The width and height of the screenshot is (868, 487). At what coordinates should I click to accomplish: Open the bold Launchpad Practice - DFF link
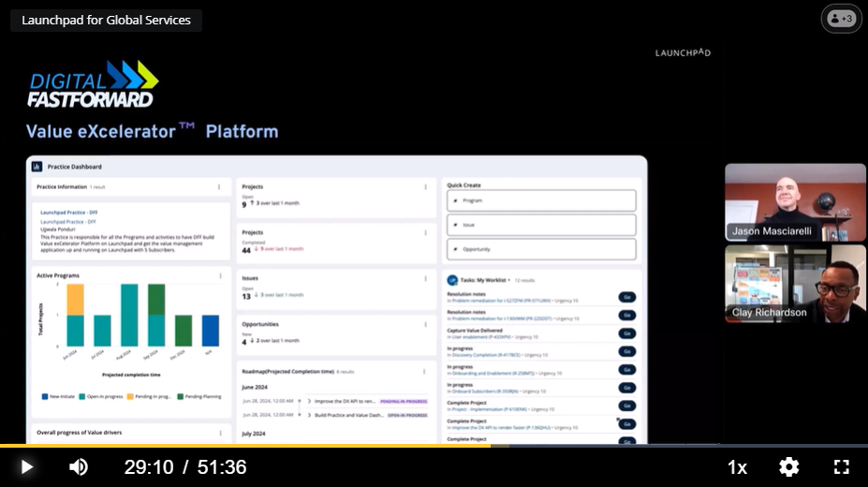[x=68, y=213]
